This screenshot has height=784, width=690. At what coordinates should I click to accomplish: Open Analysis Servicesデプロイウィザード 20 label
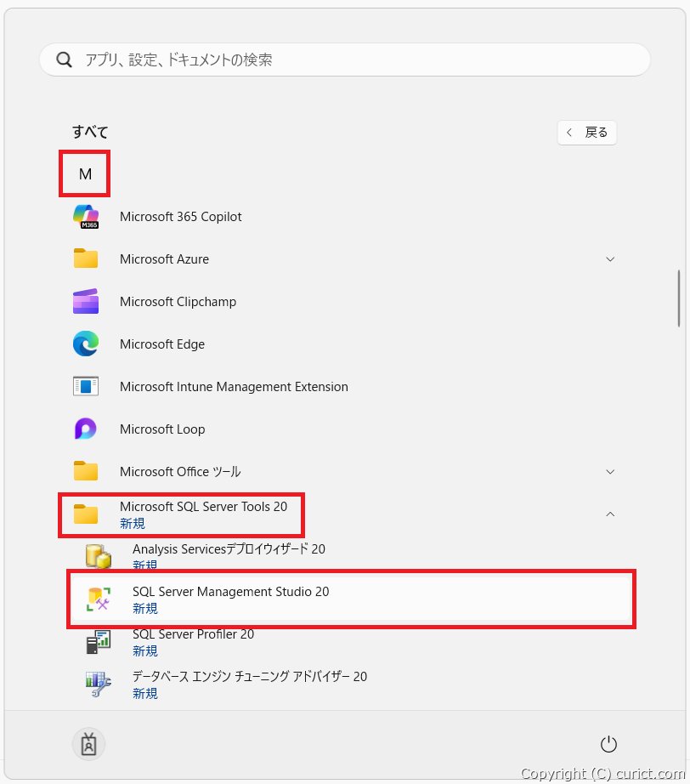pyautogui.click(x=229, y=549)
